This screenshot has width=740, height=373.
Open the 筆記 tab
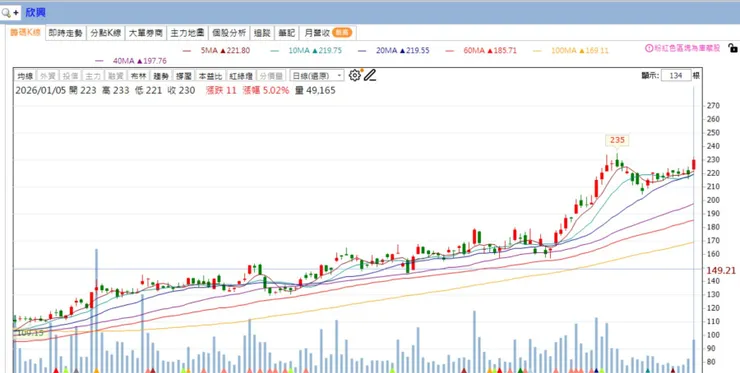[x=286, y=33]
